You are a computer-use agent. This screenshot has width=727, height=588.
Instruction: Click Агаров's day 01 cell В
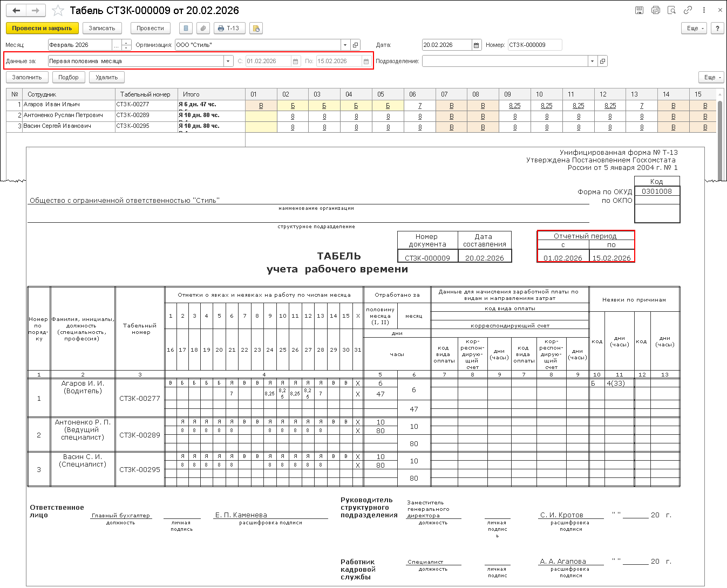coord(261,106)
